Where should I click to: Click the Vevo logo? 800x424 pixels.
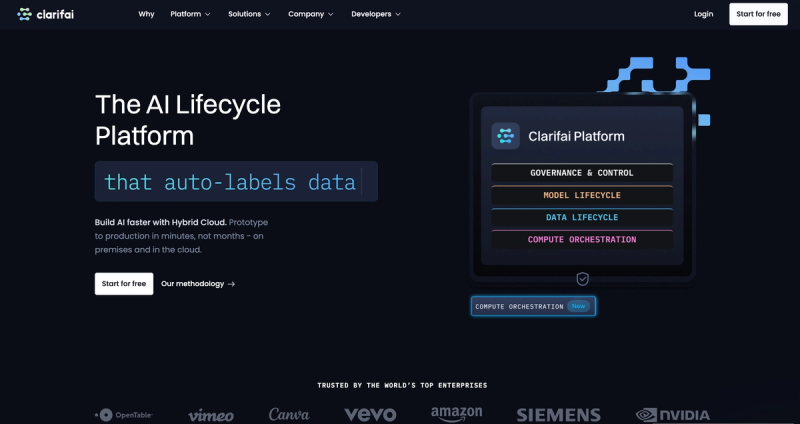point(370,415)
